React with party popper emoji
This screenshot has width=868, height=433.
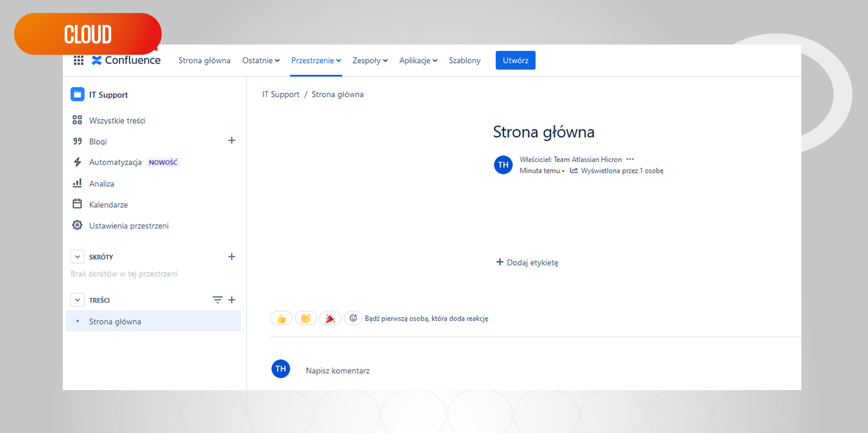point(330,319)
